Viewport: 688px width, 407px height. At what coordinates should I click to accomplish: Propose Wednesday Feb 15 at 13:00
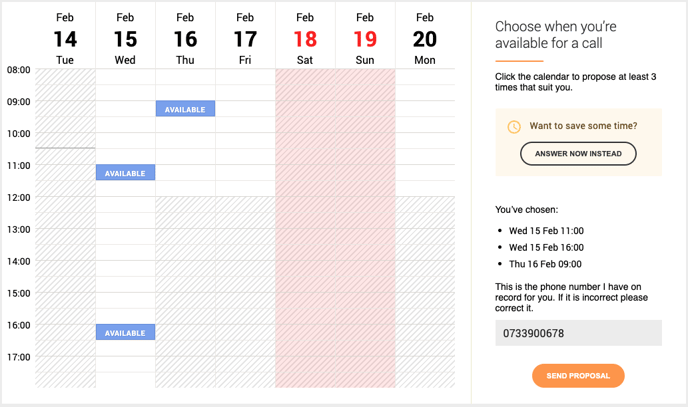pos(125,236)
